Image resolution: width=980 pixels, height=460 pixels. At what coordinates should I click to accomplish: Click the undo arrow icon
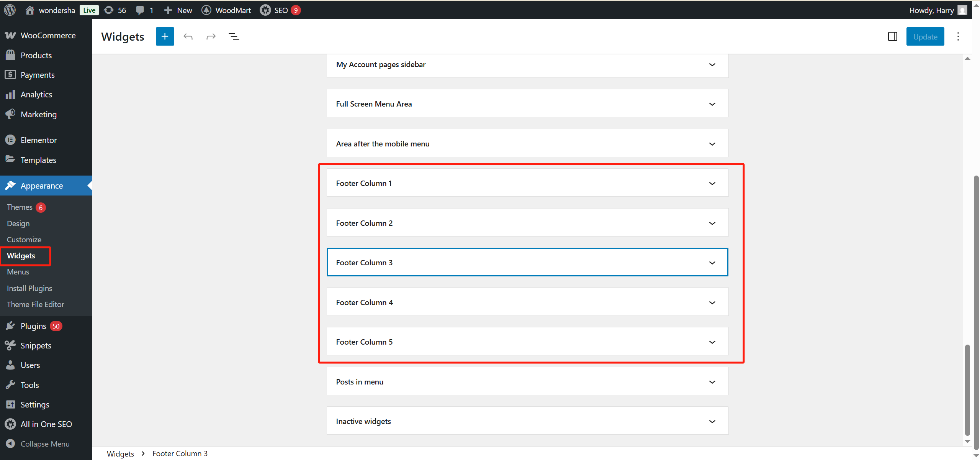coord(188,36)
